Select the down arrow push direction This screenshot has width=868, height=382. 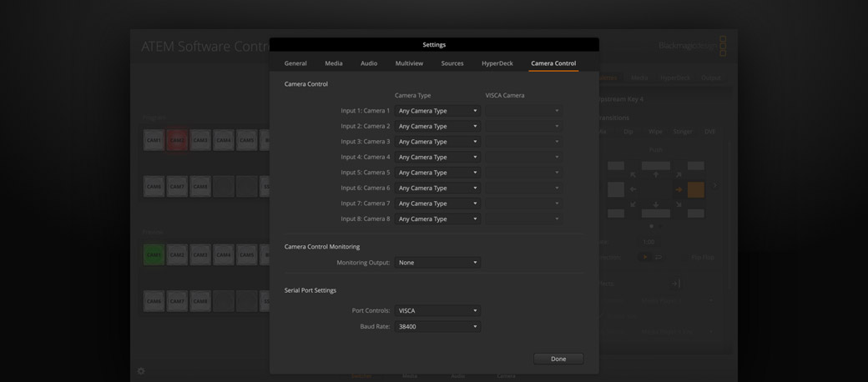pos(655,204)
